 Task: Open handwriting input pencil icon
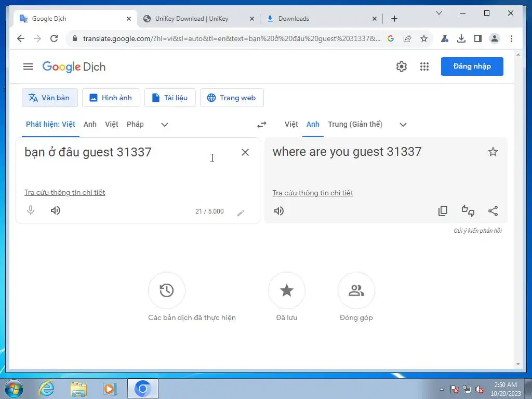240,212
